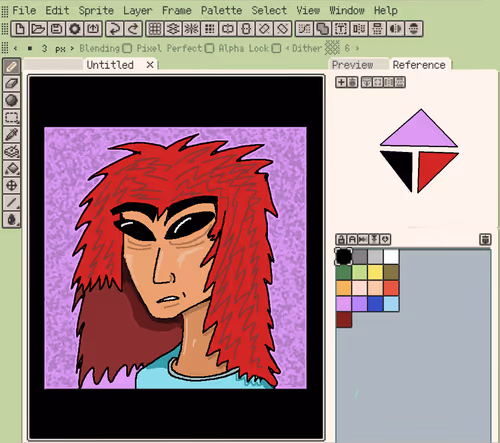Viewport: 500px width, 443px height.
Task: Enable the Blending checkbox
Action: (x=127, y=49)
